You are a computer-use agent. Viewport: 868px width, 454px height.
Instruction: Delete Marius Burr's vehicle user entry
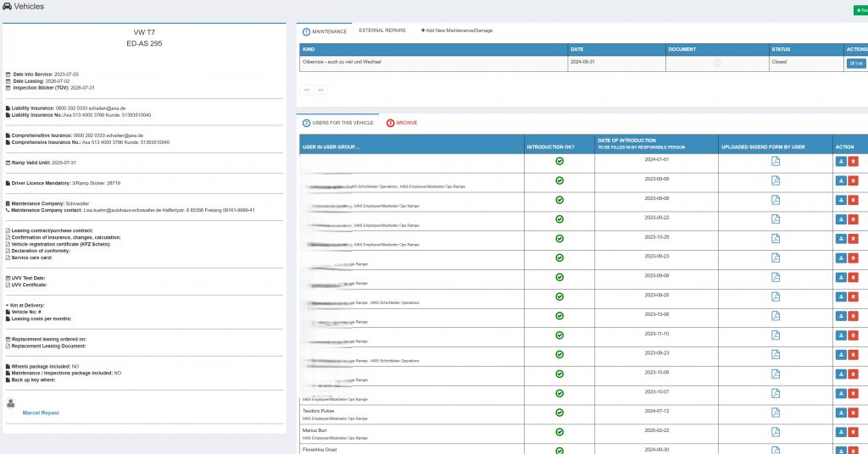pos(853,433)
